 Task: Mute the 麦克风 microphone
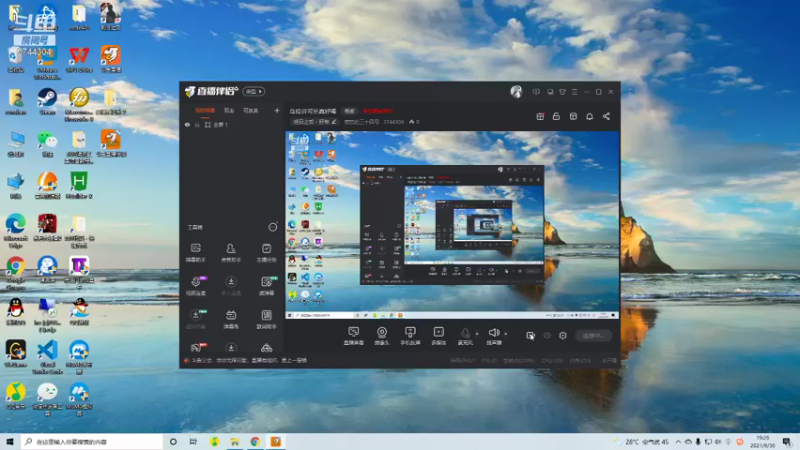point(465,336)
